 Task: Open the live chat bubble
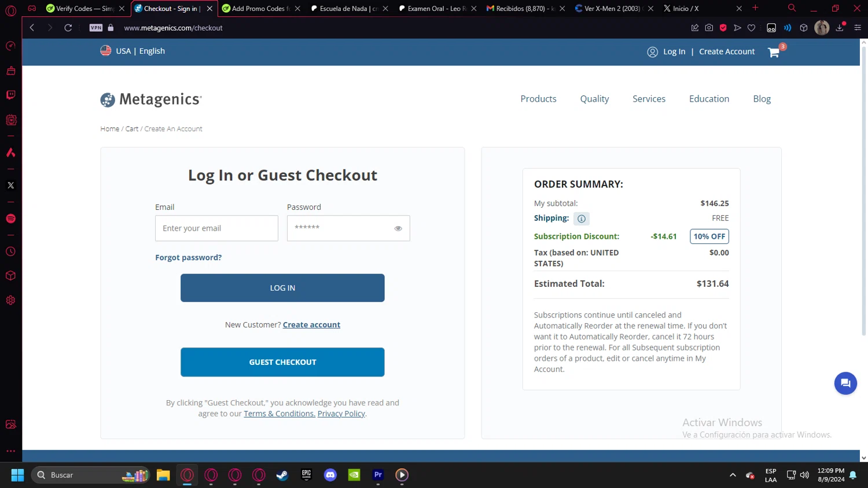click(845, 383)
